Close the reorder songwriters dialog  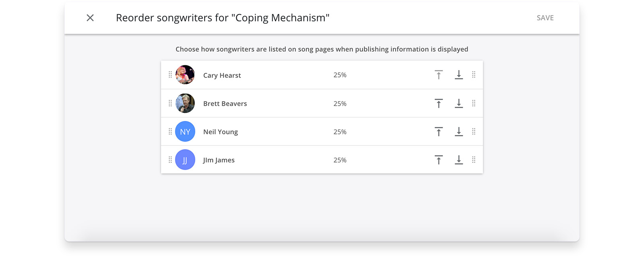tap(90, 18)
